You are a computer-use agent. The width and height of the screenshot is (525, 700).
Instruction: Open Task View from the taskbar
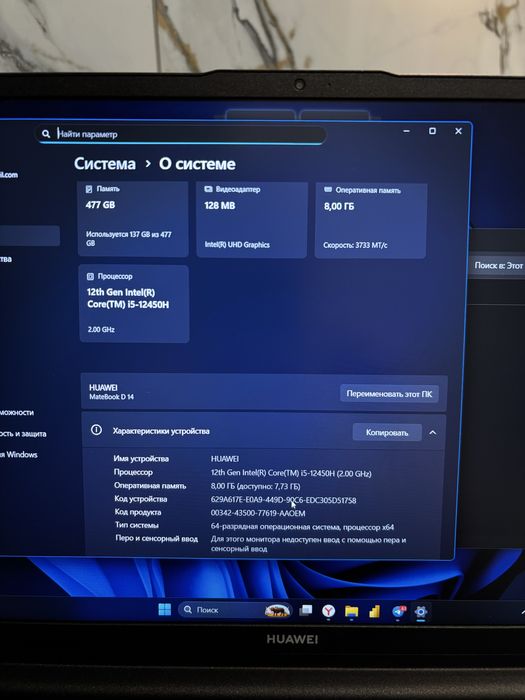(306, 610)
